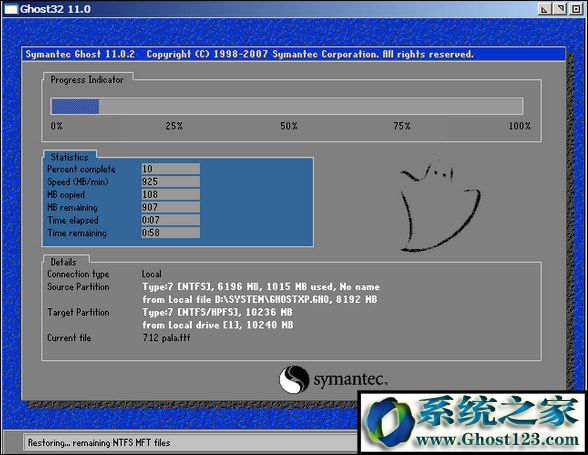Click the 'MB copied' label
This screenshot has height=455, width=588.
pyautogui.click(x=66, y=195)
